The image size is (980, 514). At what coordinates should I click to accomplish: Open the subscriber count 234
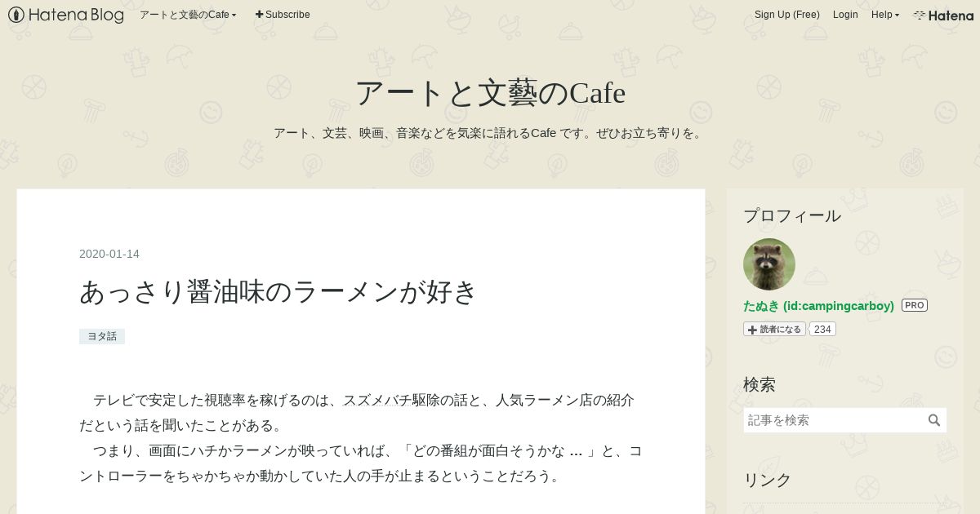(x=822, y=329)
